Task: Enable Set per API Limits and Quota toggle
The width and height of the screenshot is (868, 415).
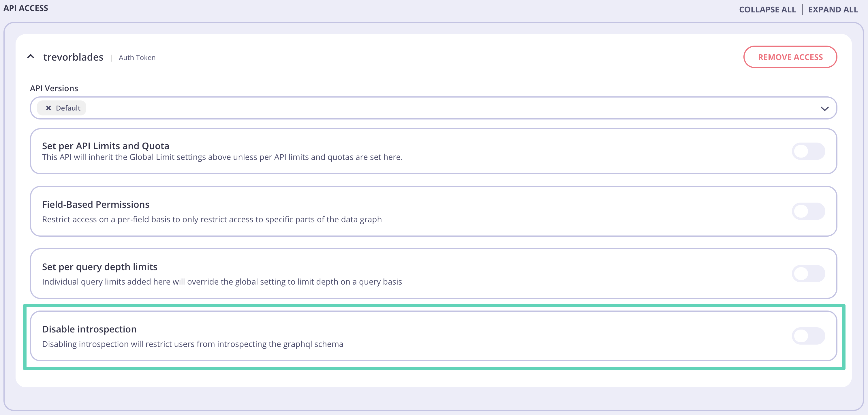Action: pos(808,152)
